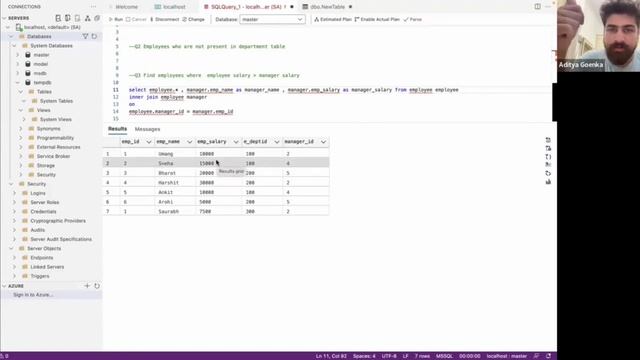The width and height of the screenshot is (640, 360).
Task: Click the Show Active Connections icon
Action: point(87,18)
